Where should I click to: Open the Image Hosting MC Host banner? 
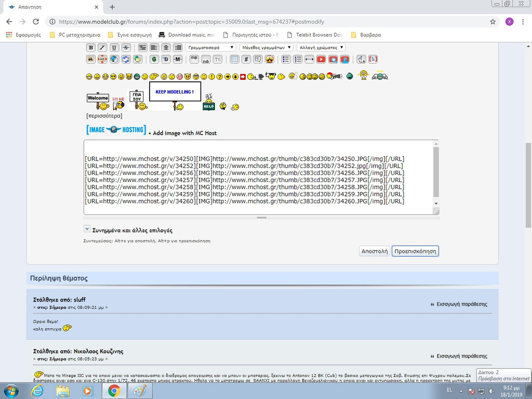116,130
